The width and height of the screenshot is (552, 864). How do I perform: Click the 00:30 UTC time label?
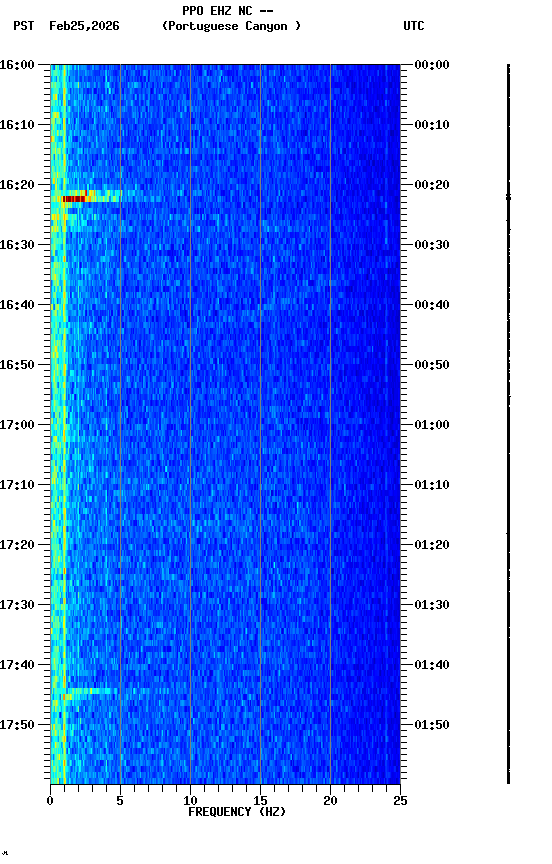click(x=432, y=245)
